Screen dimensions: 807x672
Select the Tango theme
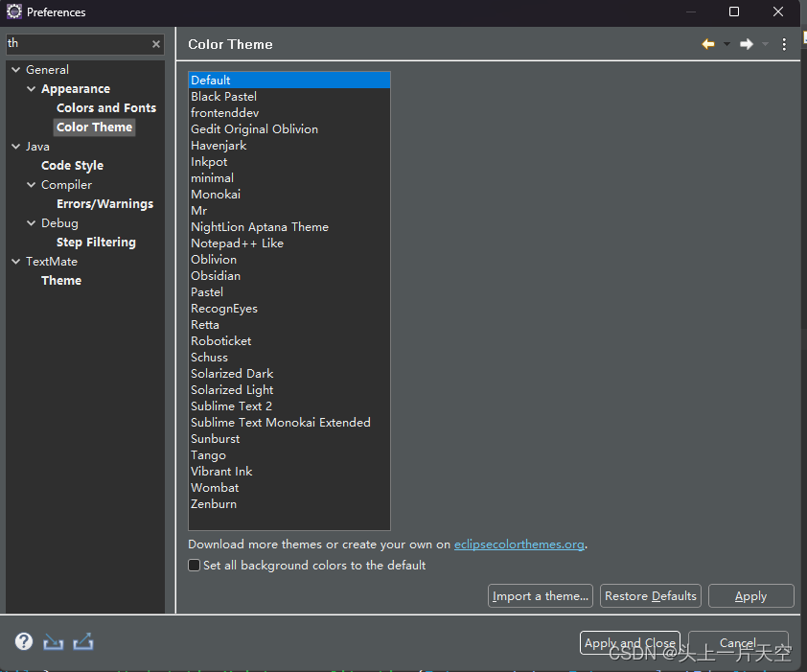[289, 455]
